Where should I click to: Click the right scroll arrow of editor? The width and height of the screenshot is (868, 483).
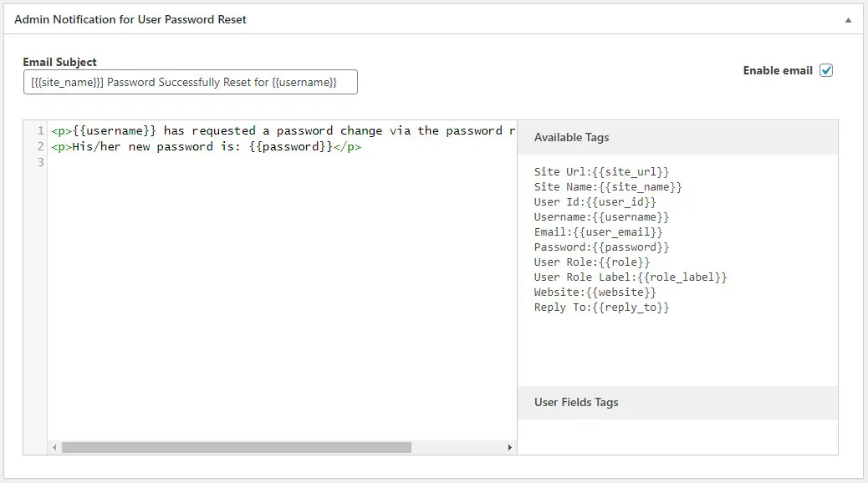coord(510,447)
